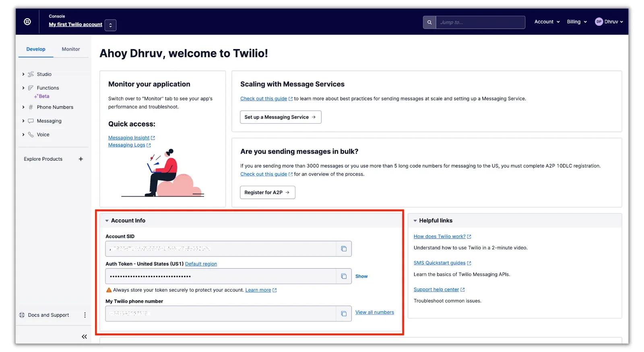Expand the Phone Numbers sidebar item
644x352 pixels.
[23, 107]
